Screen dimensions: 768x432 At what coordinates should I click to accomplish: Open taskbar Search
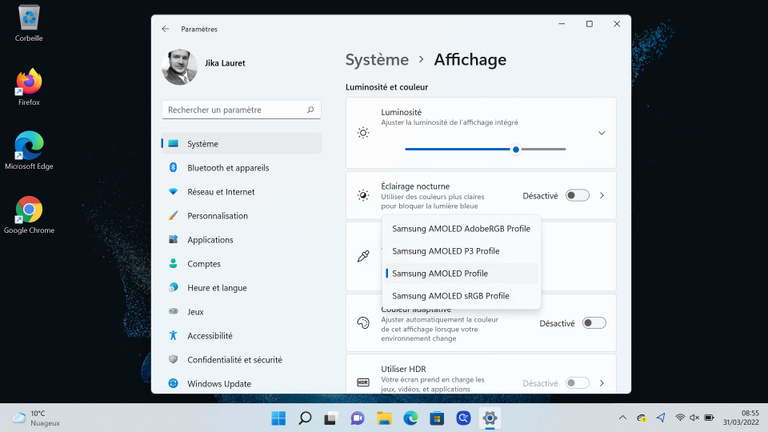(305, 418)
